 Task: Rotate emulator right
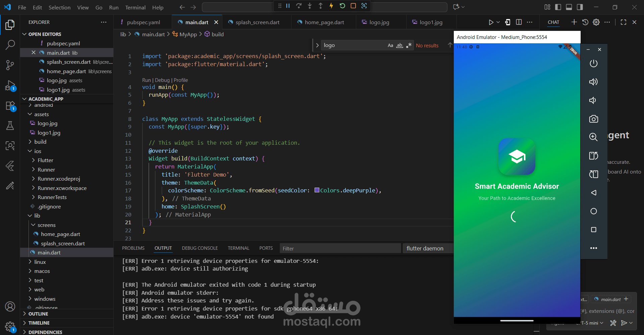tap(593, 174)
